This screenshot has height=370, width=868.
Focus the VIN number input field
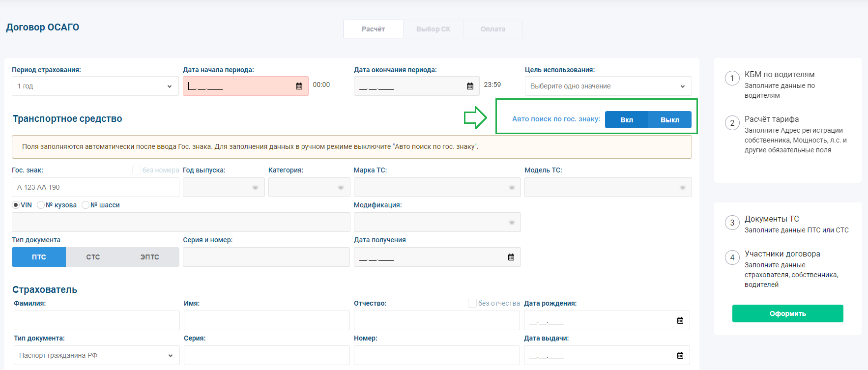click(181, 222)
